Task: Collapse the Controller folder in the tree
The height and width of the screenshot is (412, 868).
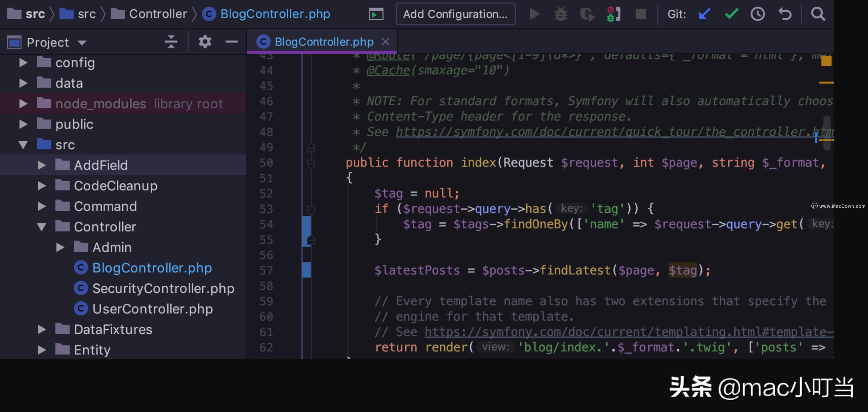Action: [x=42, y=227]
